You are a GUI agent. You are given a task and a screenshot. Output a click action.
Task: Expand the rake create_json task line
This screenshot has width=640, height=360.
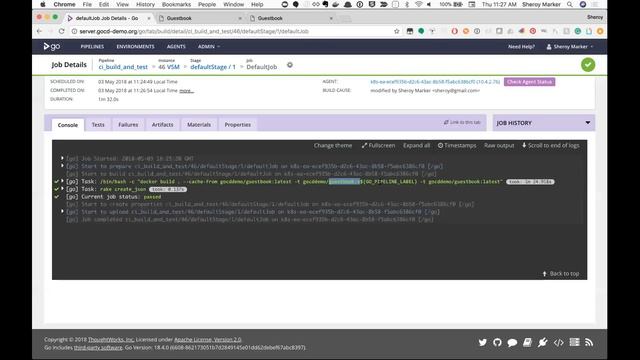[62, 189]
